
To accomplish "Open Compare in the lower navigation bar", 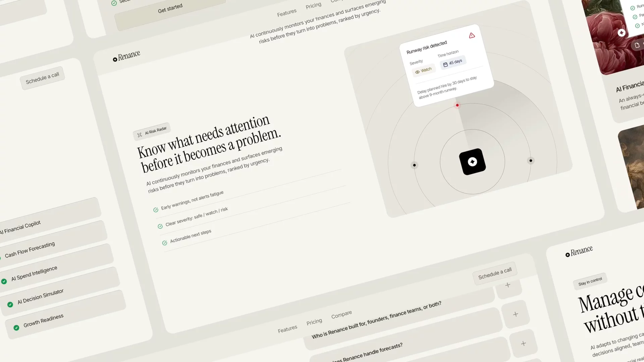I will click(x=341, y=314).
